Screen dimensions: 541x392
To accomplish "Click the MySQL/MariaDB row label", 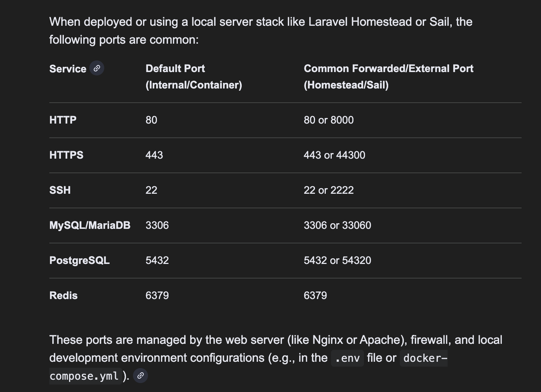I will coord(90,225).
